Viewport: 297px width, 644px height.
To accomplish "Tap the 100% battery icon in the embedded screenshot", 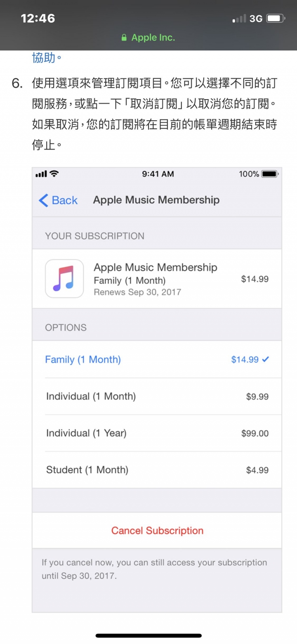I will tap(271, 174).
